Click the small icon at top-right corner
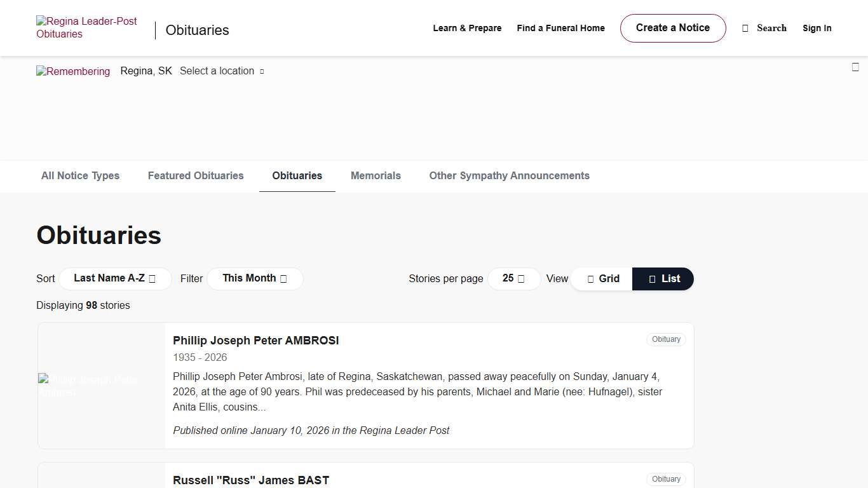868x488 pixels. click(855, 67)
